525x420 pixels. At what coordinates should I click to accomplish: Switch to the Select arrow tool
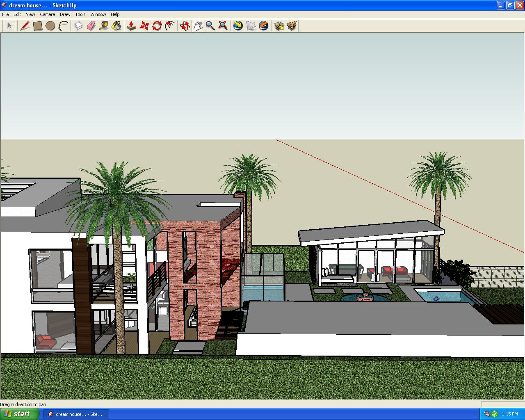tap(10, 25)
